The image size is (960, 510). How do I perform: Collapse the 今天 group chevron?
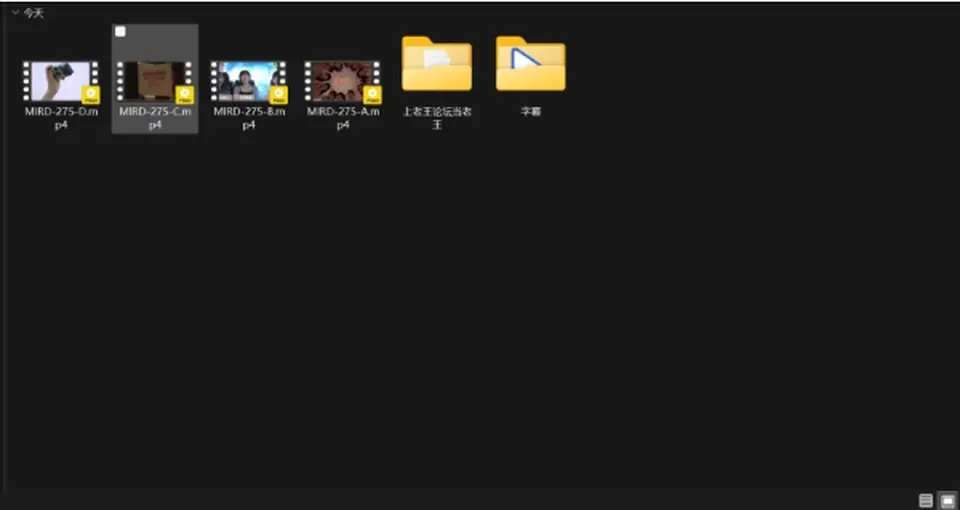click(x=15, y=12)
